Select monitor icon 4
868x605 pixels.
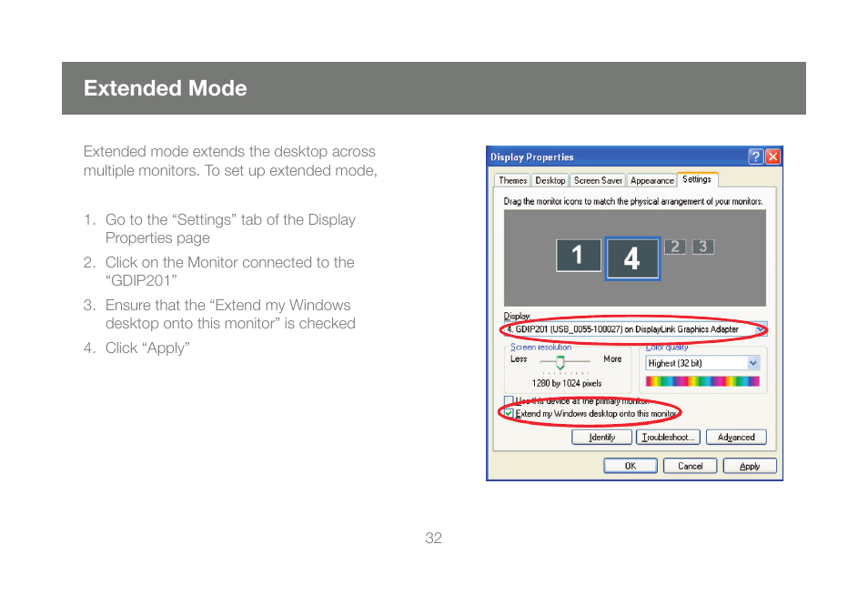click(632, 258)
